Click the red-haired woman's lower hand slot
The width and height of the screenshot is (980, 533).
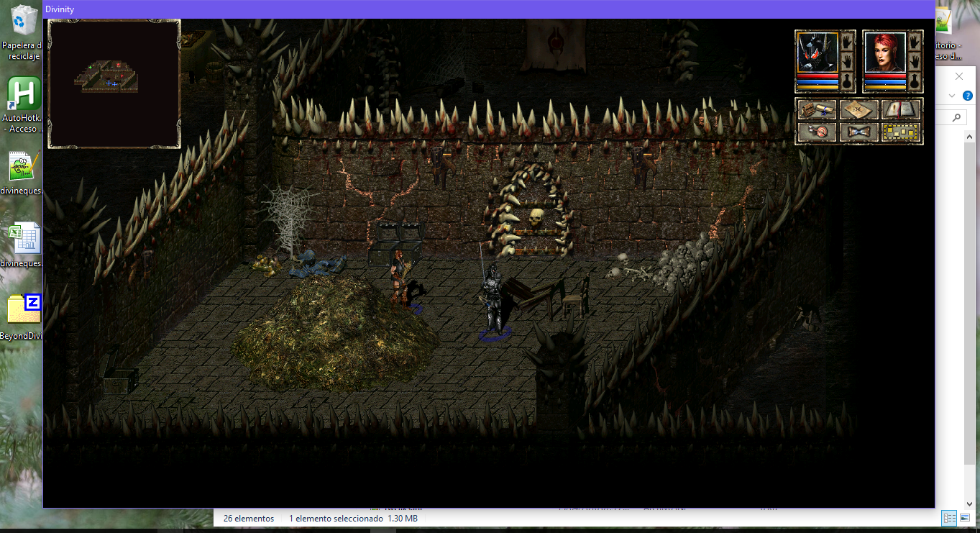(x=915, y=60)
